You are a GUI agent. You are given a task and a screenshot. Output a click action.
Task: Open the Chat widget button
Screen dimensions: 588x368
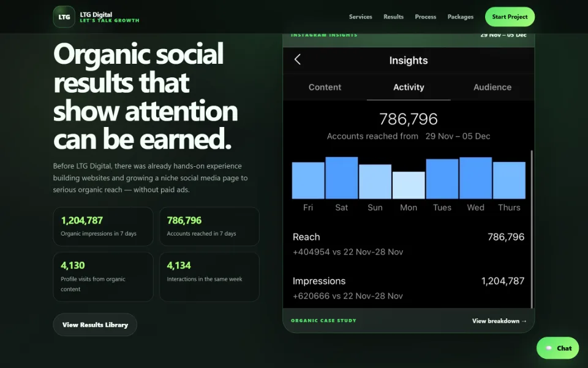coord(557,348)
